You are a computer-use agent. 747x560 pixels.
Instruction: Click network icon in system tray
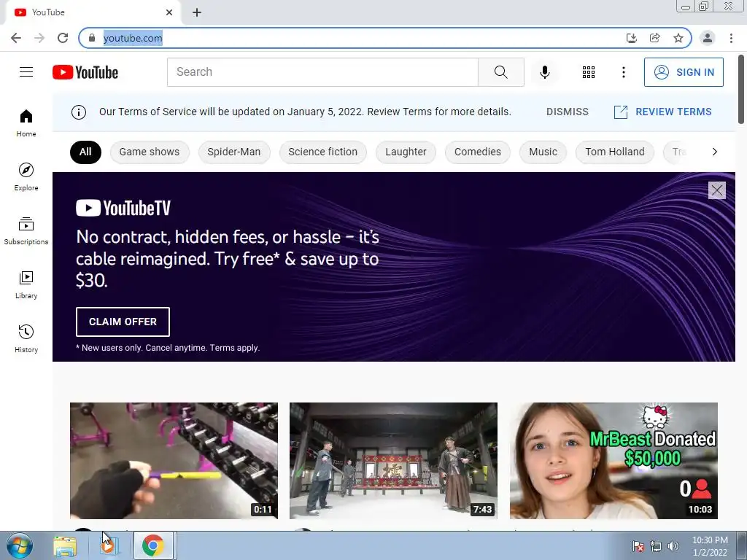click(x=656, y=546)
